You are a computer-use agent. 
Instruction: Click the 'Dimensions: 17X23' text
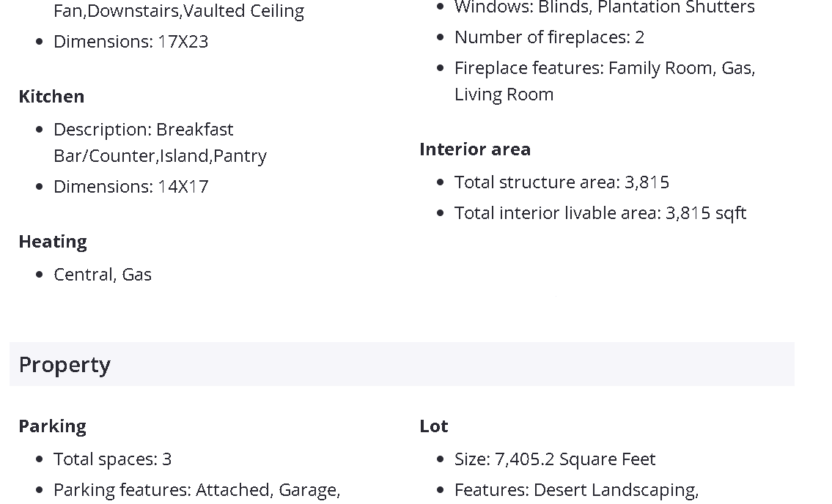click(x=130, y=42)
